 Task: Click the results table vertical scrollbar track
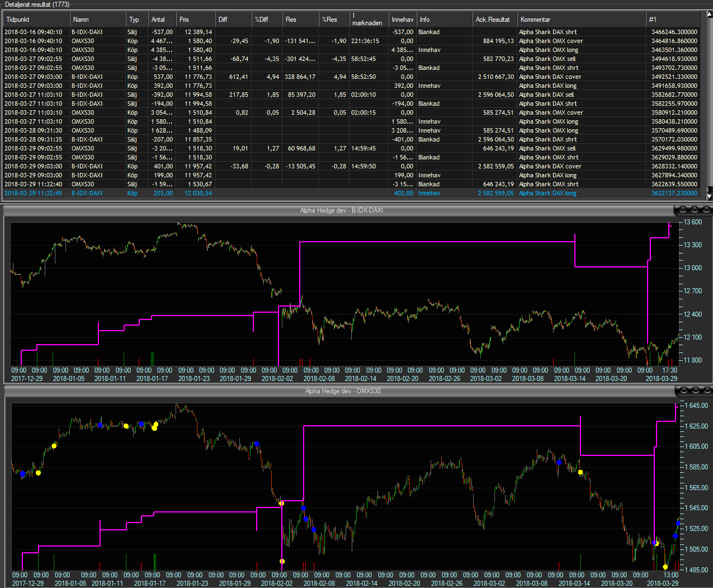point(710,106)
